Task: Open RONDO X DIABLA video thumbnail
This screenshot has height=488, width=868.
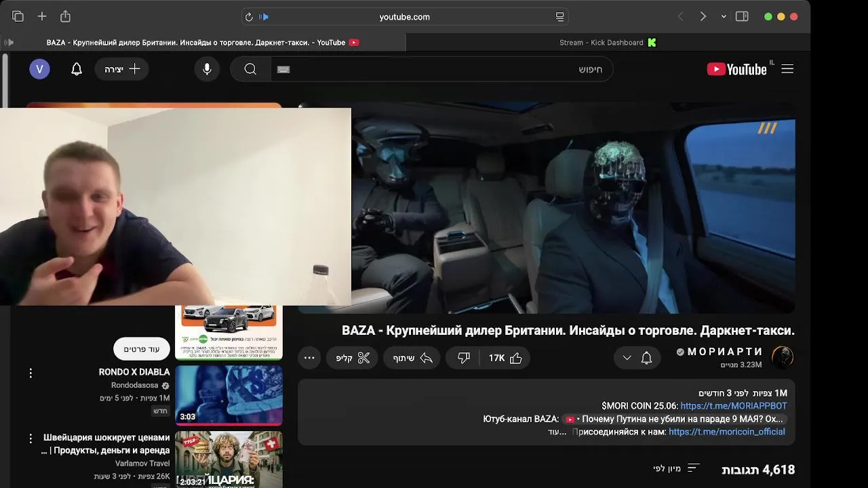Action: (229, 395)
